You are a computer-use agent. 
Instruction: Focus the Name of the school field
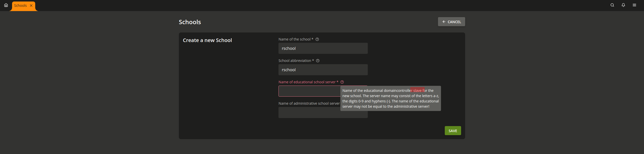click(x=323, y=49)
